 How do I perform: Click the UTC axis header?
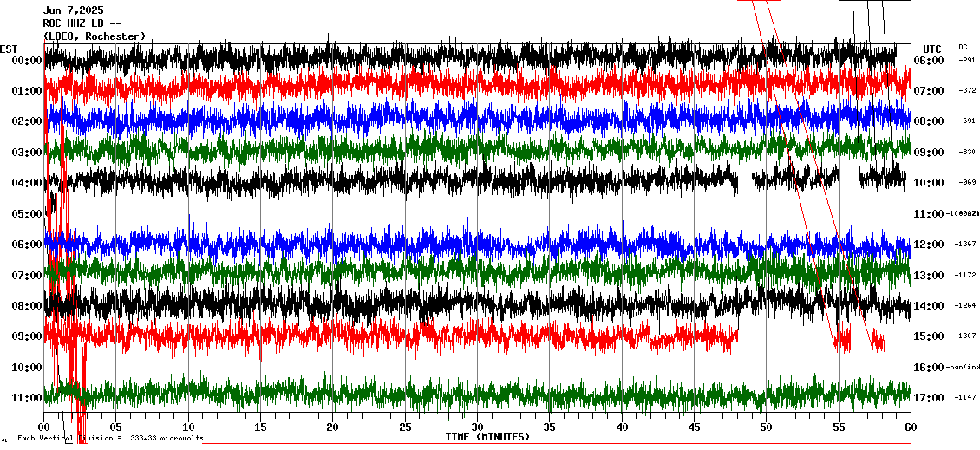tap(931, 49)
